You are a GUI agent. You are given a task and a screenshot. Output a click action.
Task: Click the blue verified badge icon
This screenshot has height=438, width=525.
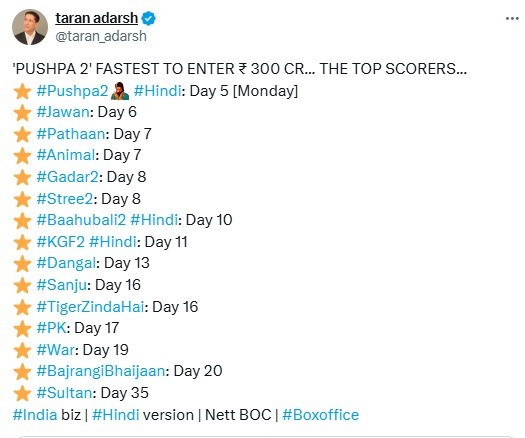coord(148,18)
